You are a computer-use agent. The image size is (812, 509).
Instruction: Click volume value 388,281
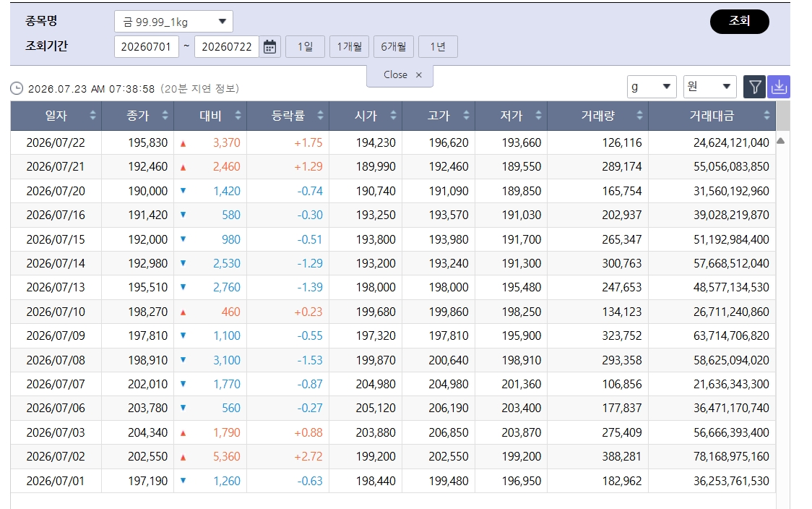click(x=621, y=456)
